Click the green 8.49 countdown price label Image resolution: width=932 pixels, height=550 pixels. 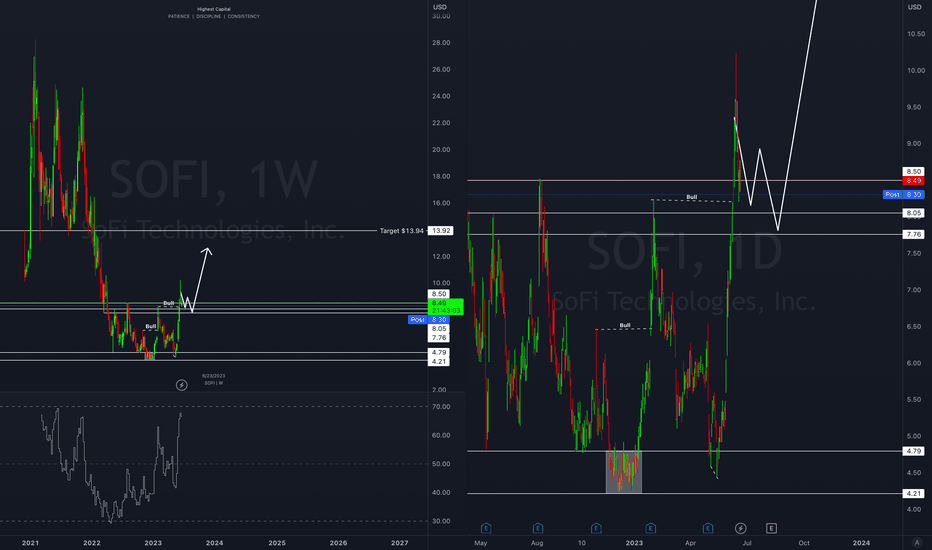pos(446,307)
